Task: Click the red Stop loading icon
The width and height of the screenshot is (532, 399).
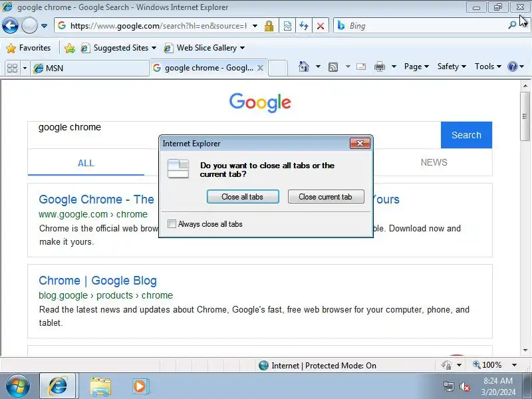Action: [x=321, y=26]
